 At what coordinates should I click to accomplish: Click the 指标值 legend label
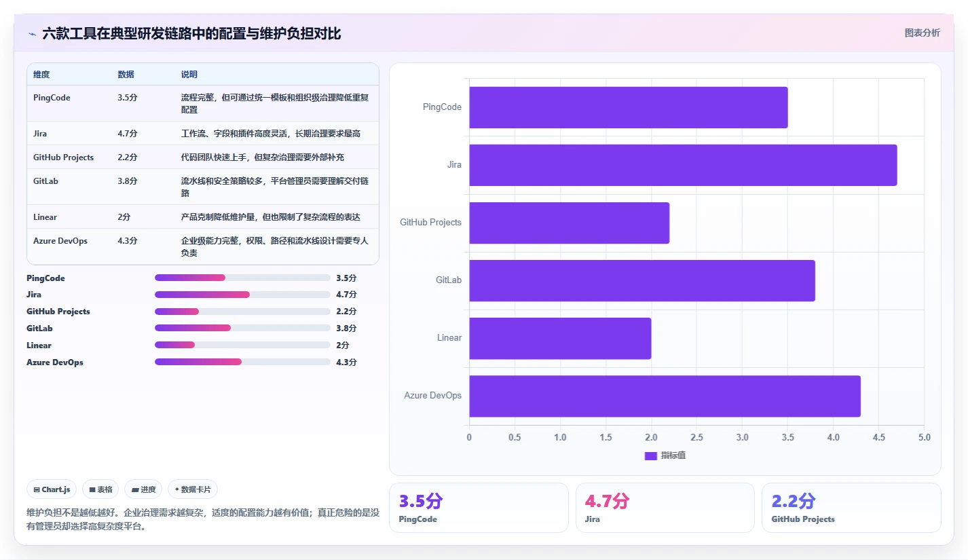673,455
